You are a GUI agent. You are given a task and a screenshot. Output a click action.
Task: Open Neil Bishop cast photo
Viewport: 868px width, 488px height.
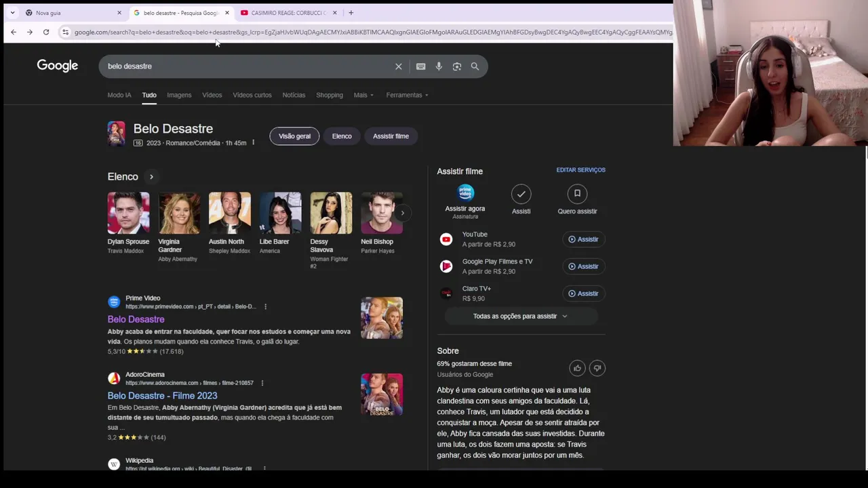[x=382, y=213]
